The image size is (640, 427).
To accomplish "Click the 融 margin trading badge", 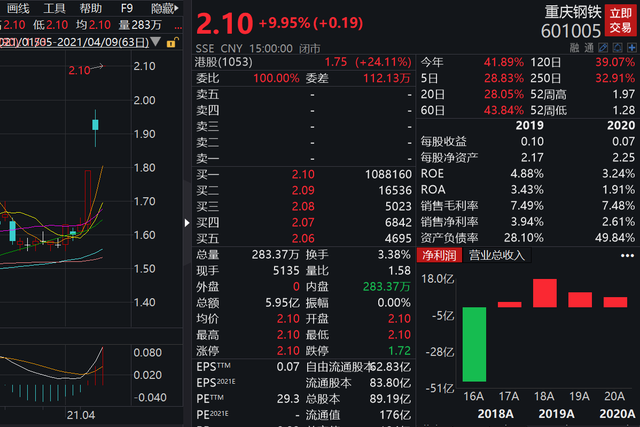I will coord(575,47).
